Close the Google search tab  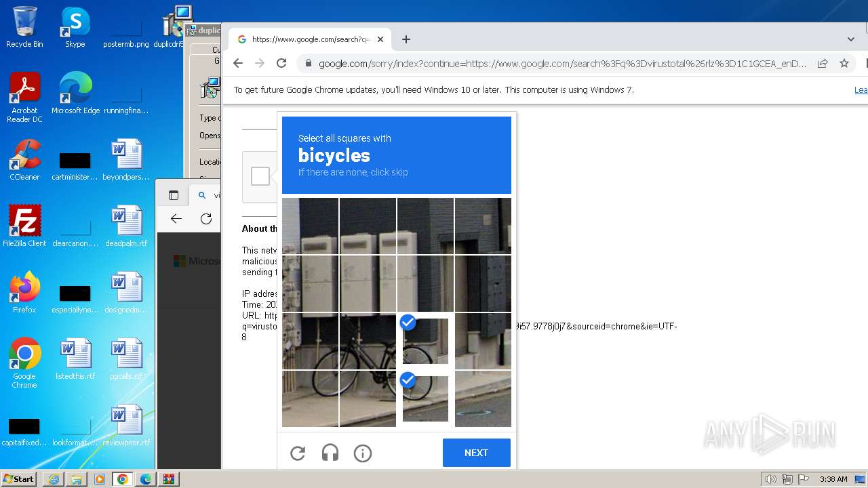380,39
